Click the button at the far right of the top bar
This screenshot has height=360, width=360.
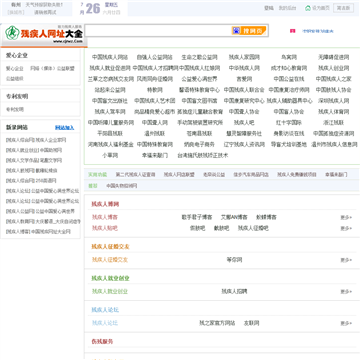click(x=343, y=8)
